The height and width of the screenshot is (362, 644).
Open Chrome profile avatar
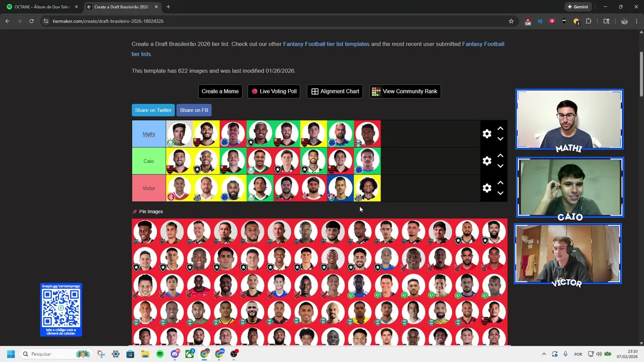click(x=624, y=21)
